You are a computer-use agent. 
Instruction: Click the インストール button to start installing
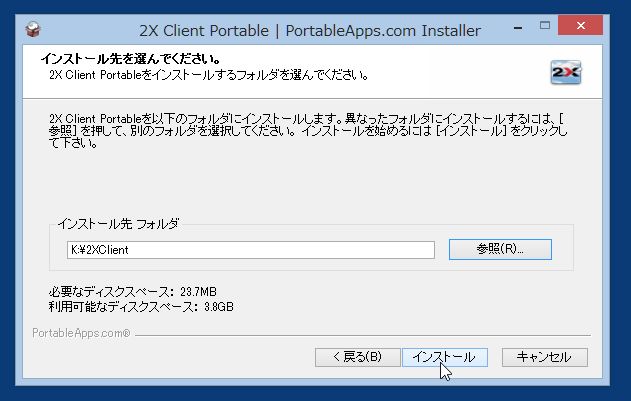(445, 357)
